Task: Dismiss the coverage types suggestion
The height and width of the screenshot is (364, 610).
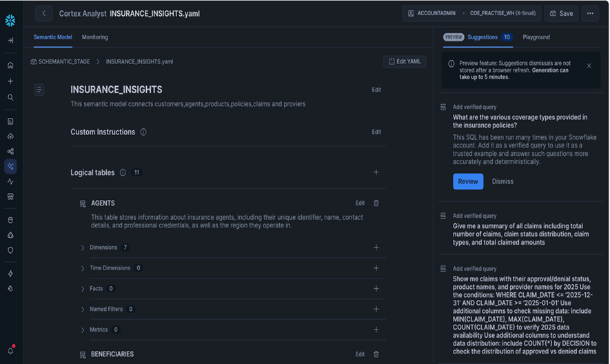Action: pos(502,181)
